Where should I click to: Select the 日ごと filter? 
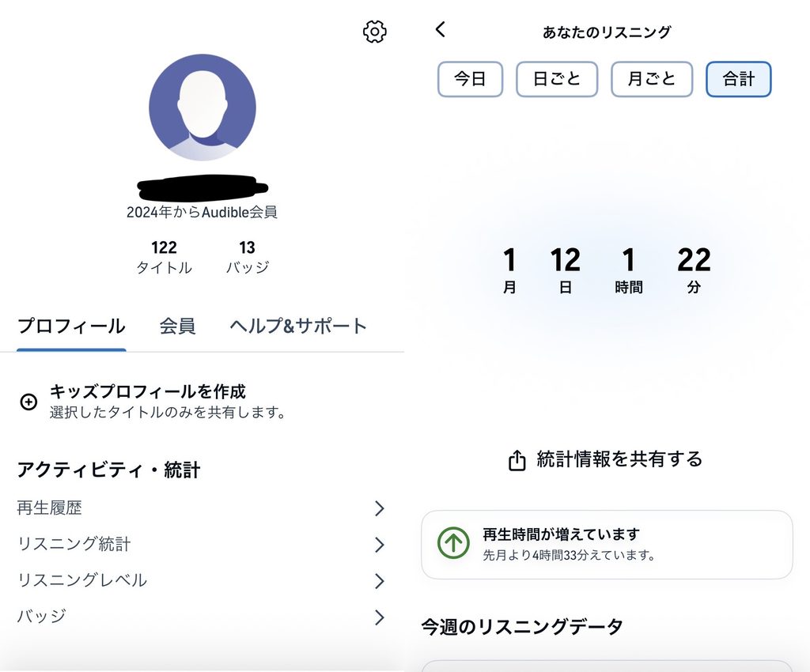click(557, 79)
